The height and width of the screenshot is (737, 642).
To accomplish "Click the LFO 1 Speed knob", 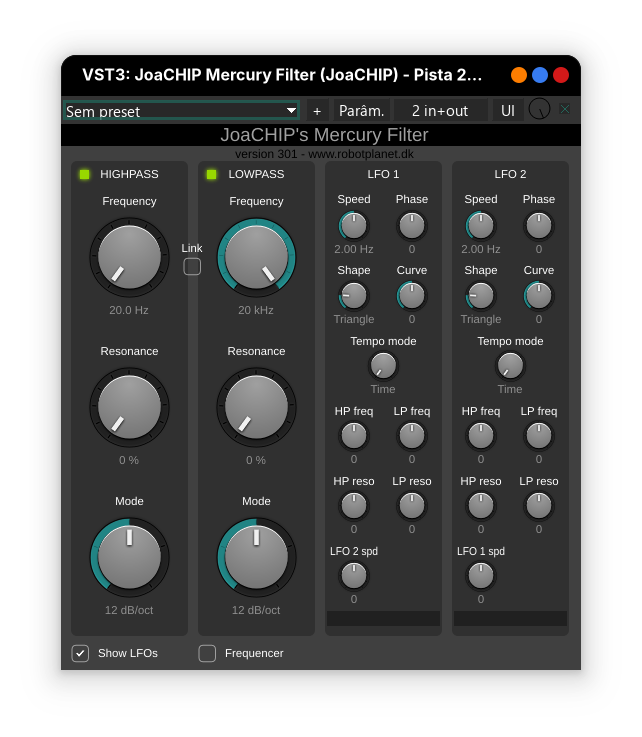I will (354, 225).
